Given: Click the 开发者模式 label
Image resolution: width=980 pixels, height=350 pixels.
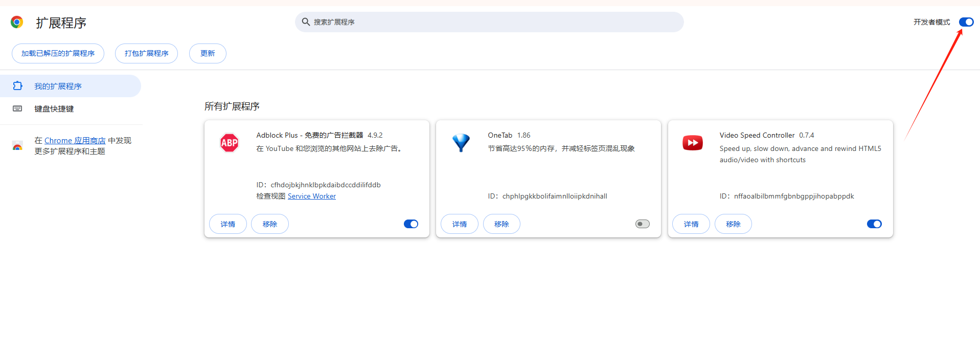Looking at the screenshot, I should [931, 22].
